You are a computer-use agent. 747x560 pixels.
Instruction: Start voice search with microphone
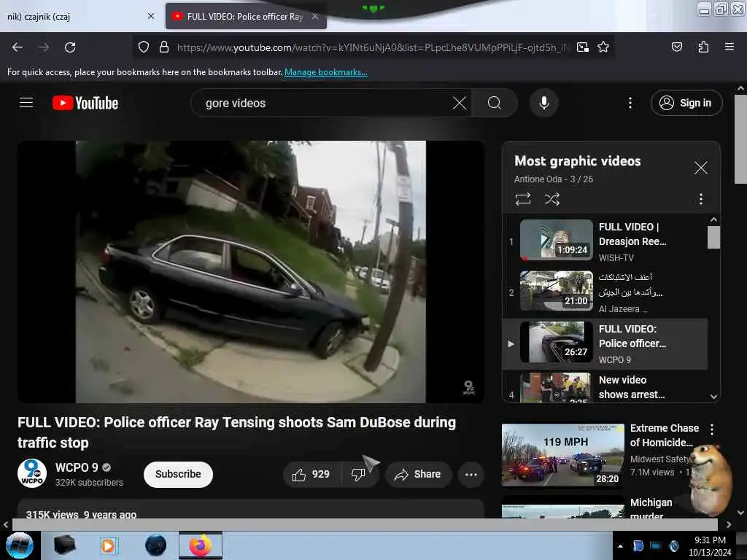point(543,103)
